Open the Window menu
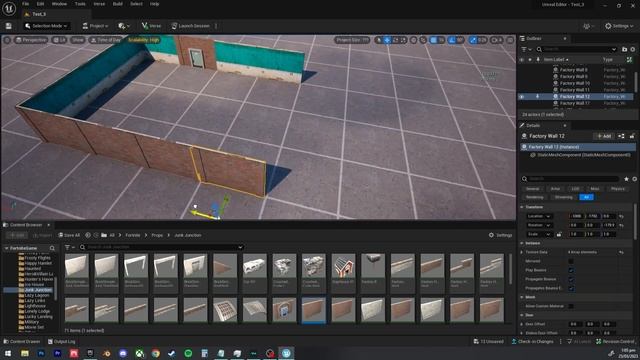 [59, 4]
